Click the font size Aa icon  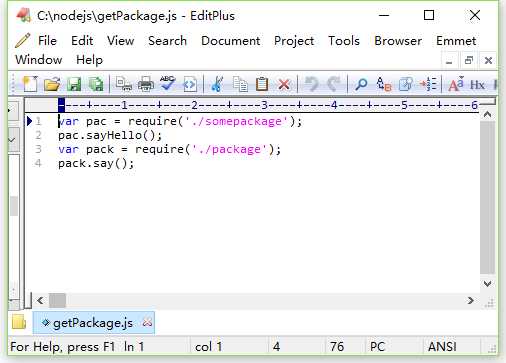point(456,84)
